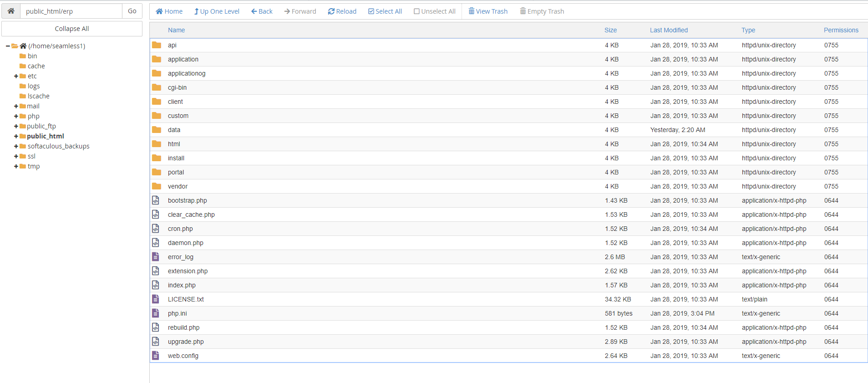
Task: Click the error_log file icon
Action: pyautogui.click(x=156, y=257)
